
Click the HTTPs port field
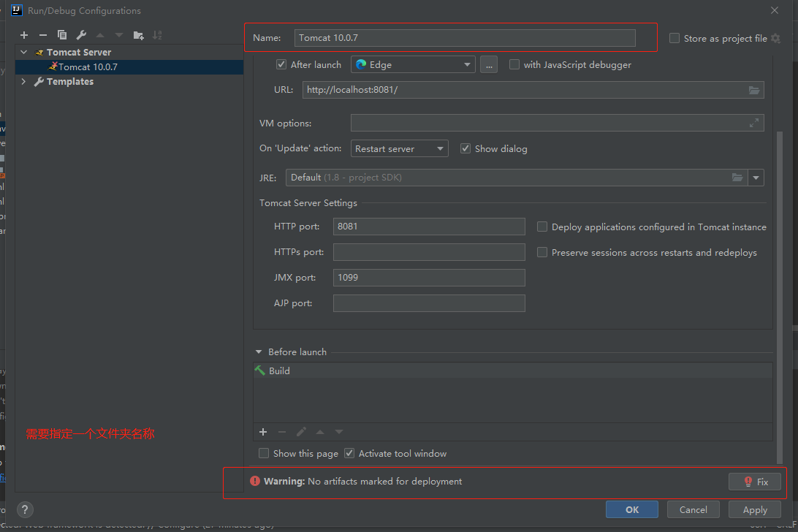pos(429,252)
